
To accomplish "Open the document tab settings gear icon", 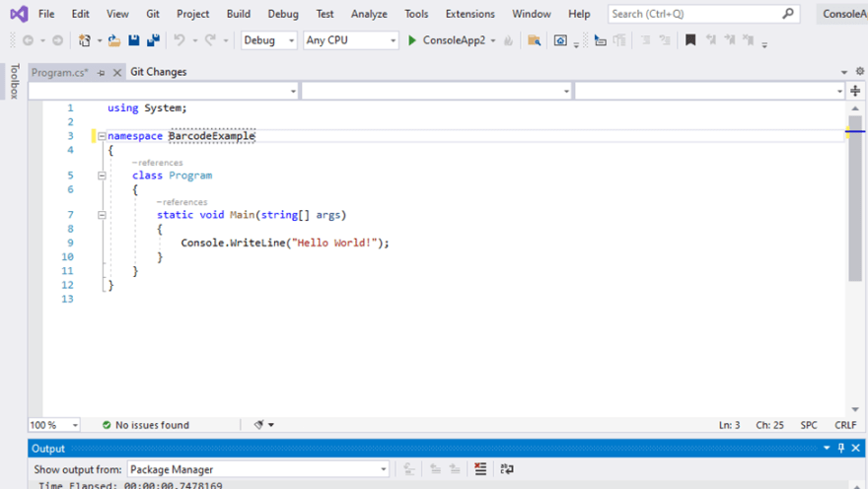I will 860,71.
